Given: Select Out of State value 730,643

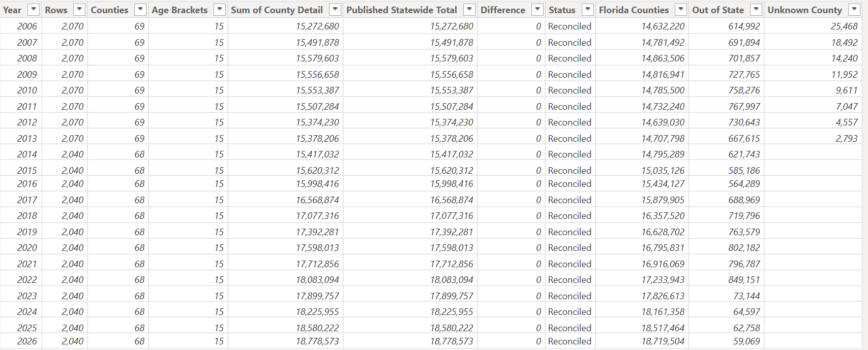Looking at the screenshot, I should tap(744, 122).
